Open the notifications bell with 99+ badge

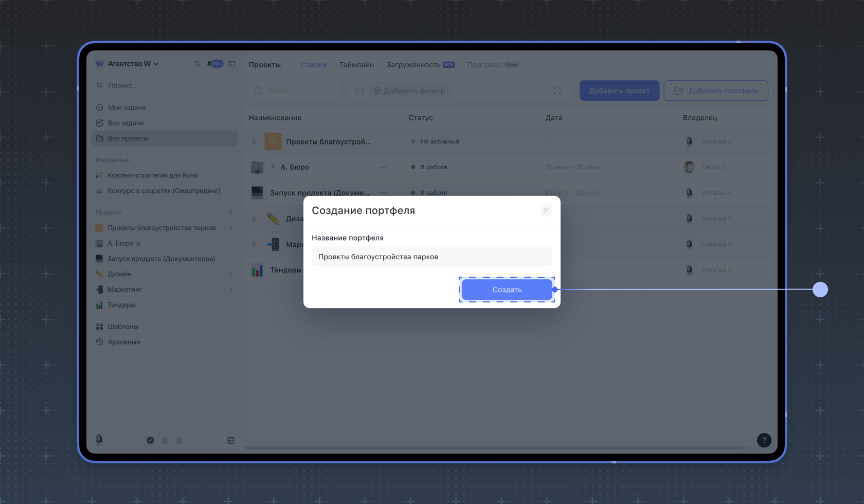pyautogui.click(x=214, y=64)
